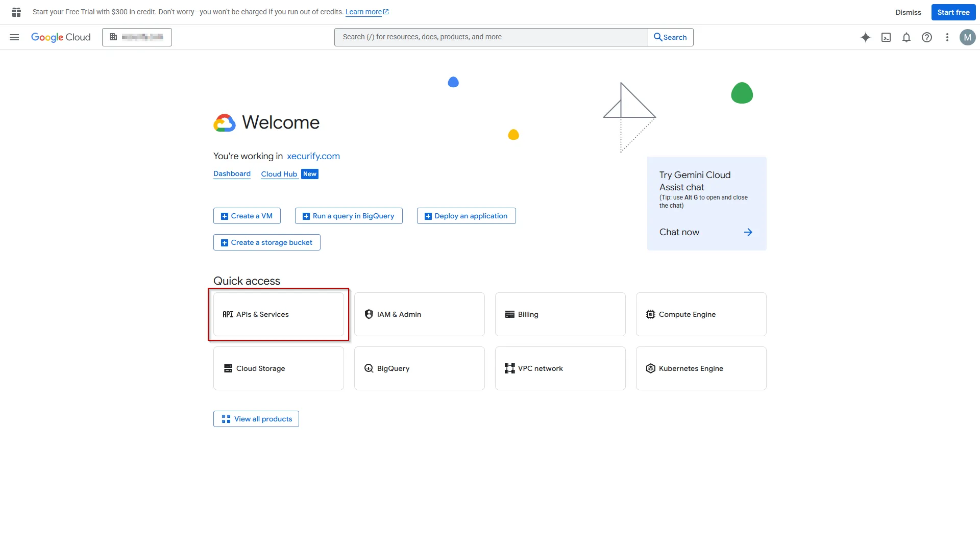Click Try Gemini Cloud Assist chat heading
The height and width of the screenshot is (551, 980).
click(695, 181)
